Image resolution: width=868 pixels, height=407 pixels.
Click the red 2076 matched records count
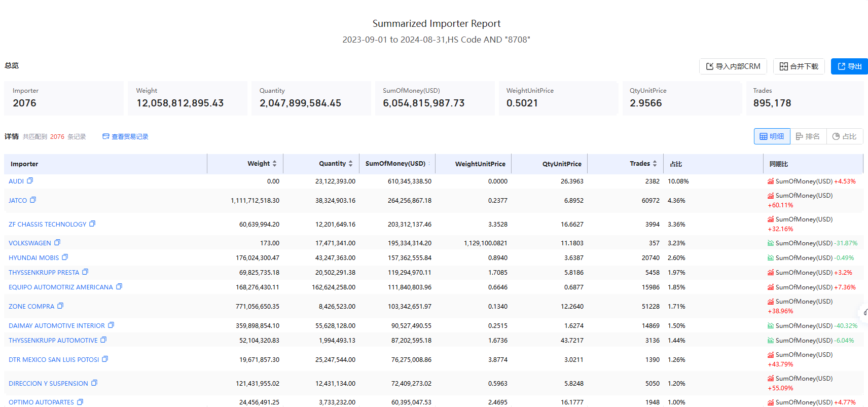[x=57, y=137]
